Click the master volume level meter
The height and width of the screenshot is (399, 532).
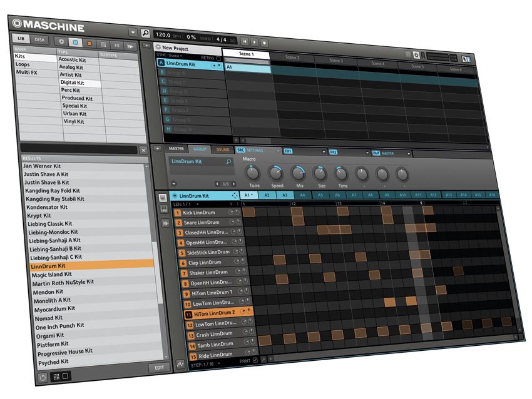442,57
